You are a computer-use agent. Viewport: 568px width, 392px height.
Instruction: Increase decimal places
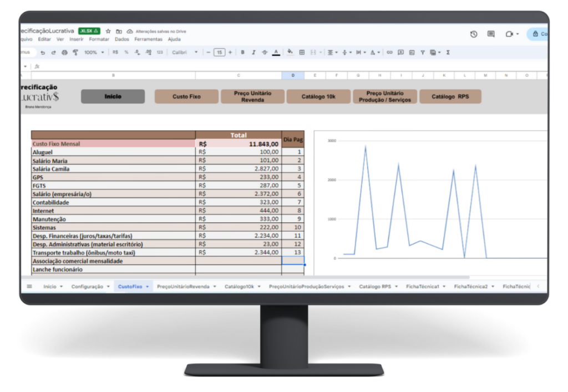coord(149,53)
